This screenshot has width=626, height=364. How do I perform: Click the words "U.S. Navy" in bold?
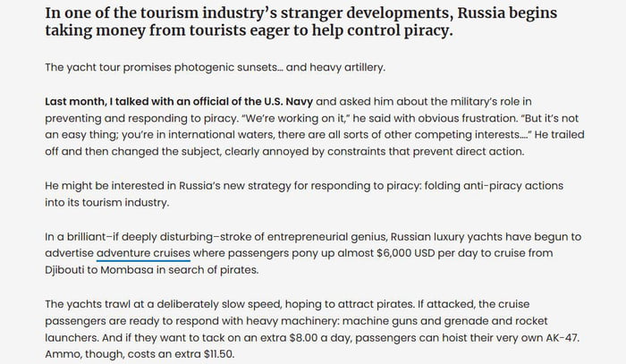284,102
